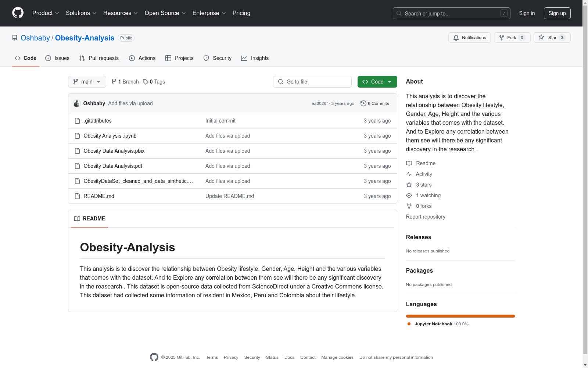Click the GitHub logo in header
The image size is (588, 368).
click(18, 13)
